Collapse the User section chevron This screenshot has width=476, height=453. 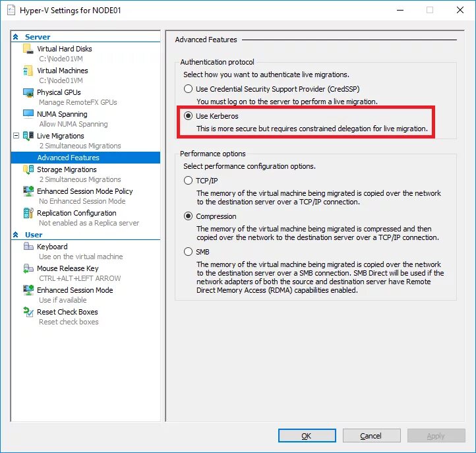pyautogui.click(x=16, y=235)
